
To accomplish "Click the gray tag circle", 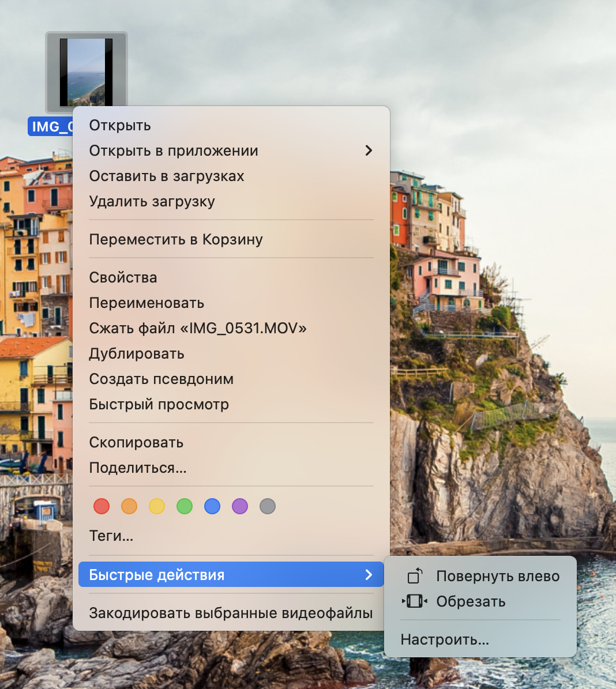I will (268, 506).
